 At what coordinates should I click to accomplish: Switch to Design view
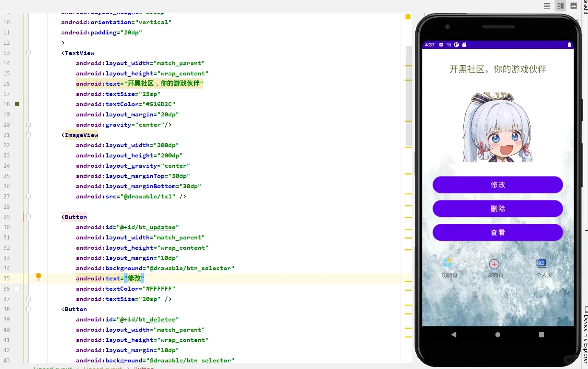[x=574, y=6]
